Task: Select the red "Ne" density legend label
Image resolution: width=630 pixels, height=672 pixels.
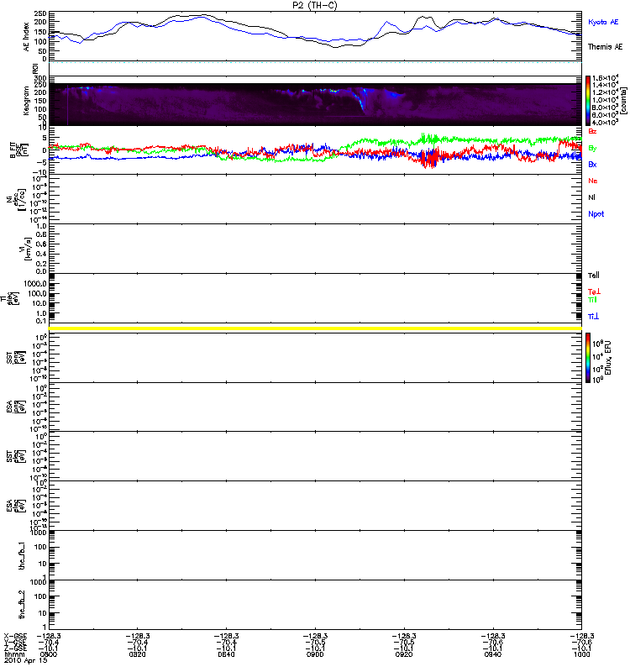Action: (x=593, y=181)
